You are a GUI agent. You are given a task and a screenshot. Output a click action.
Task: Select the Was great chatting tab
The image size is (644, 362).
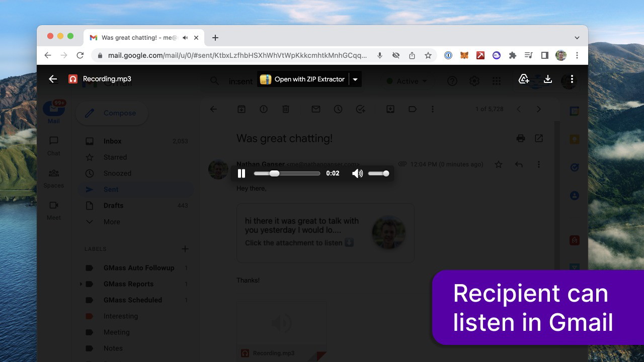pos(136,38)
